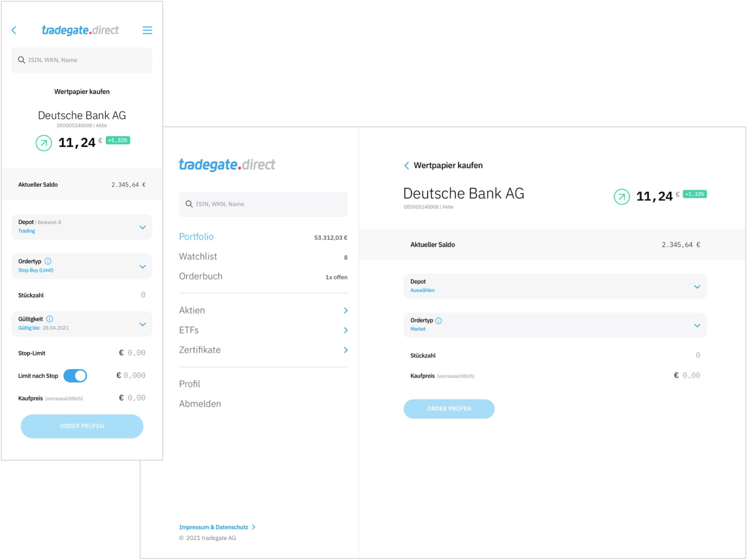The width and height of the screenshot is (747, 560).
Task: Open Portfolio in the sidebar
Action: tap(196, 236)
